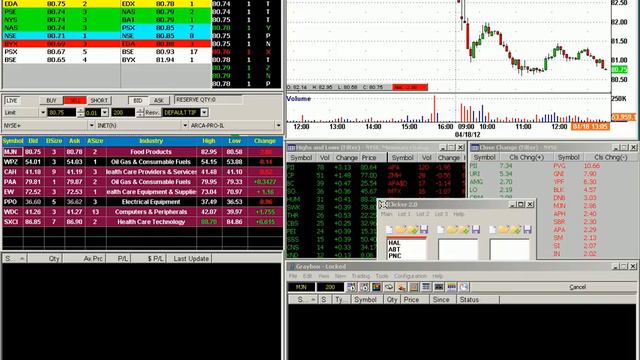
Task: Save the first Clicker list via floppy icon
Action: pos(424,230)
